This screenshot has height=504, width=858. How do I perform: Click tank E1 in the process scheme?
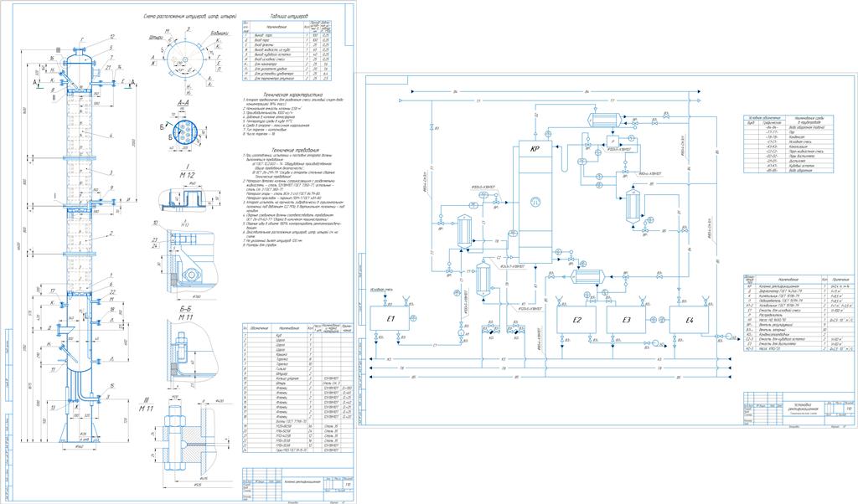tap(390, 318)
